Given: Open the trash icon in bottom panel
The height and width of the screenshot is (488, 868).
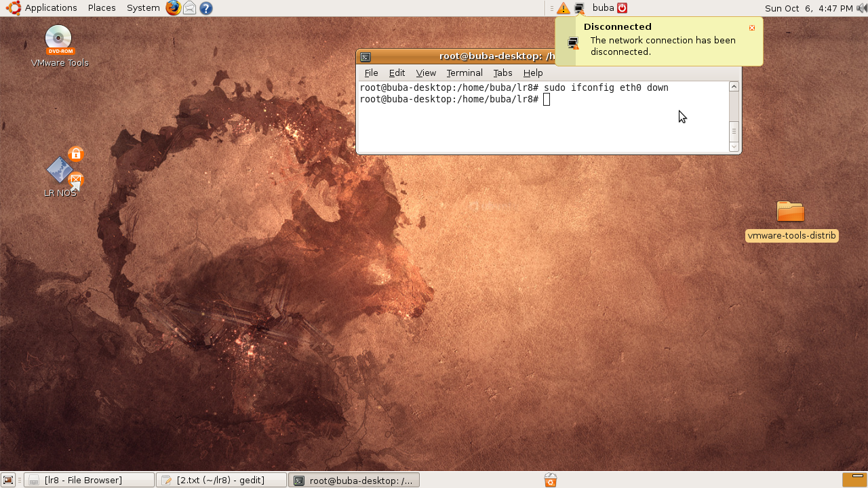Looking at the screenshot, I should (551, 480).
